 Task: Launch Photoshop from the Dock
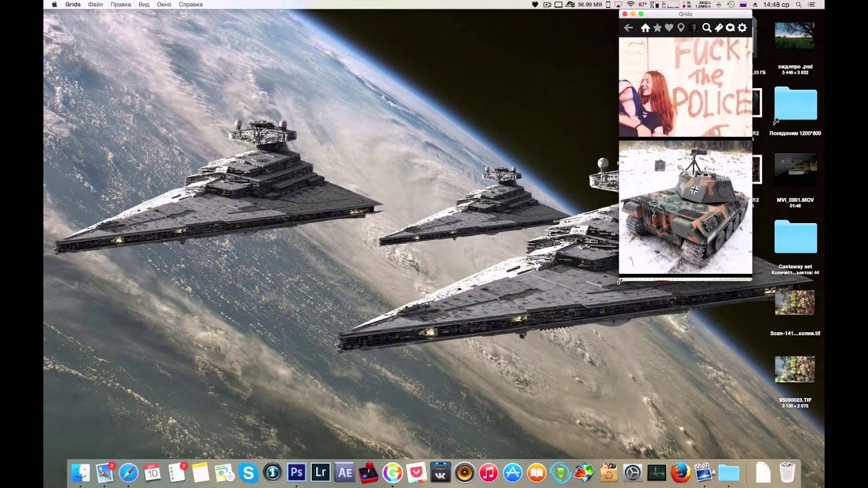[x=296, y=472]
